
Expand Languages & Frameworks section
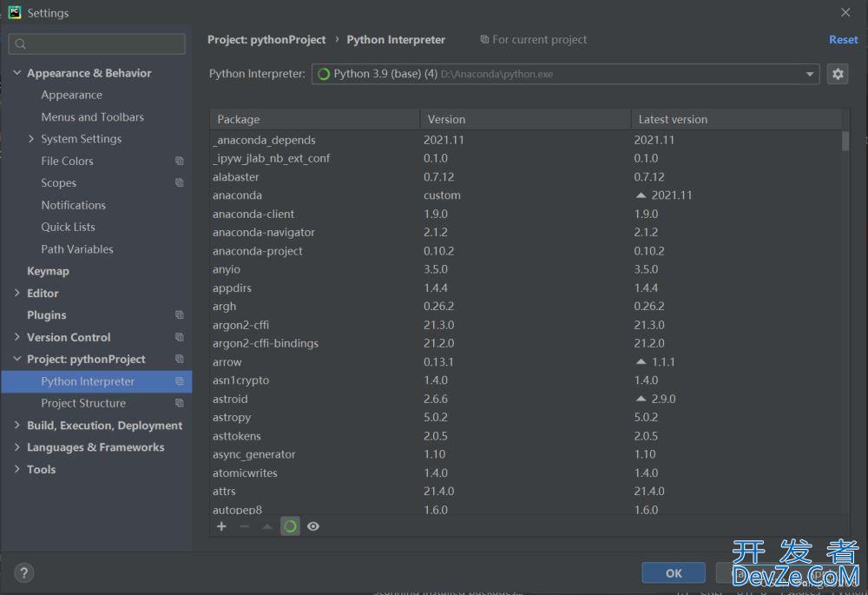[17, 447]
